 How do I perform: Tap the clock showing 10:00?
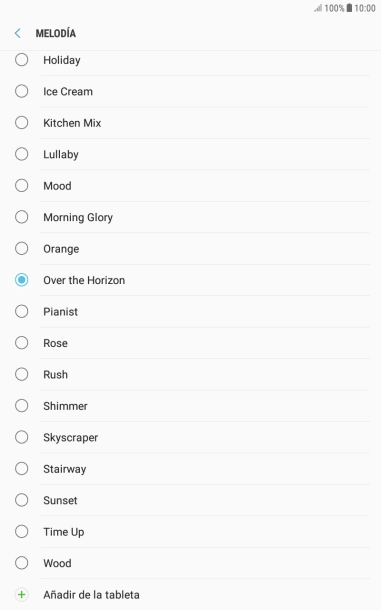[x=365, y=8]
